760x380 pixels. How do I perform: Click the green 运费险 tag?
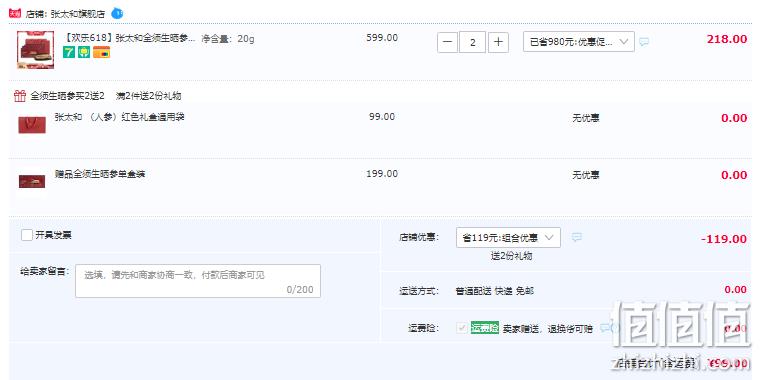coord(485,328)
